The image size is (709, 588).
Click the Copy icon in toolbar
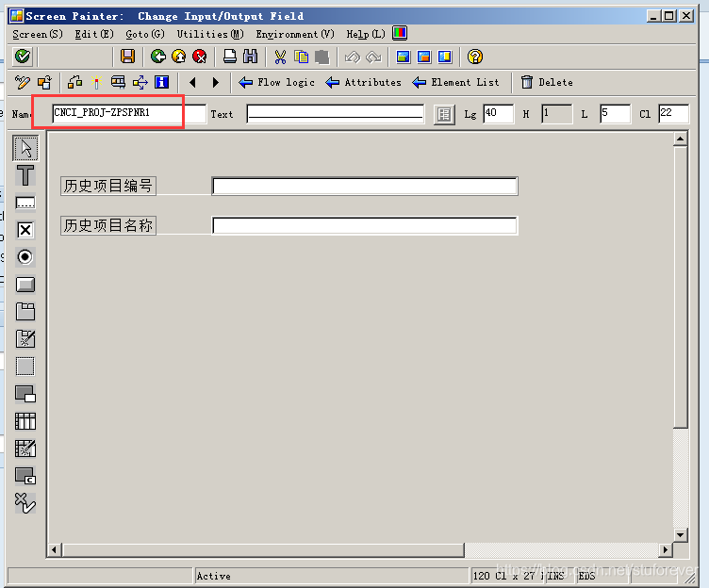301,57
